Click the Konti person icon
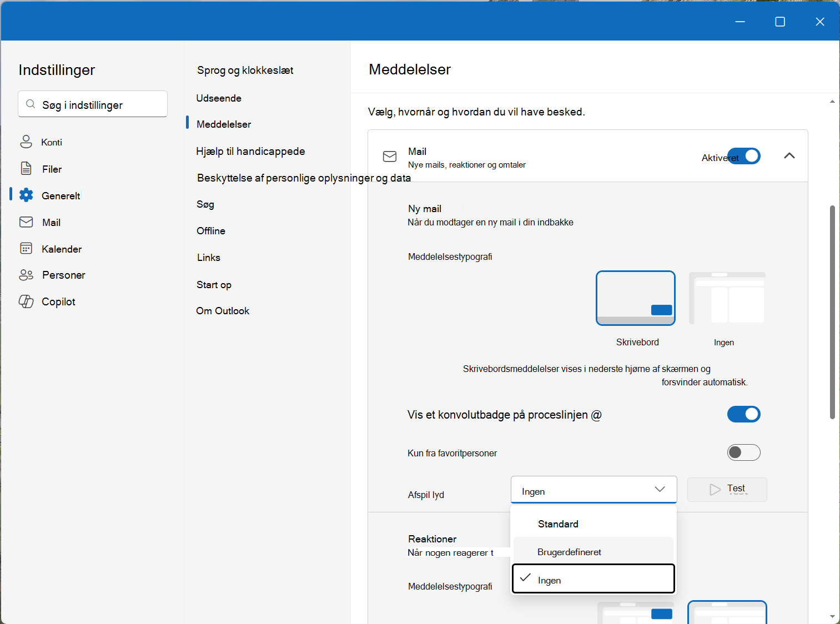The width and height of the screenshot is (840, 624). [26, 142]
